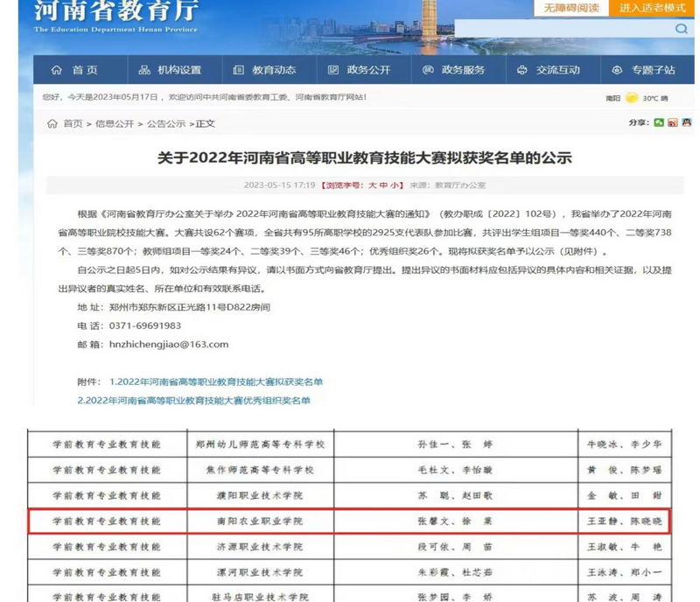Open the 首页 navigation menu item
Screen dimensions: 700x602
point(80,70)
